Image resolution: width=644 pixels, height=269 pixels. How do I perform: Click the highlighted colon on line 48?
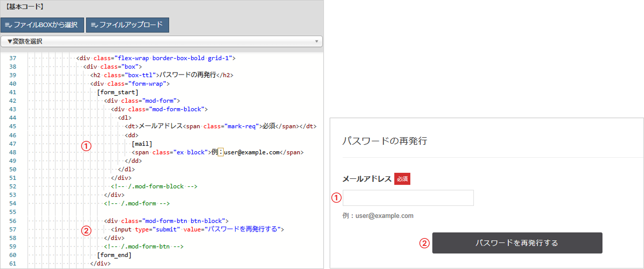221,152
